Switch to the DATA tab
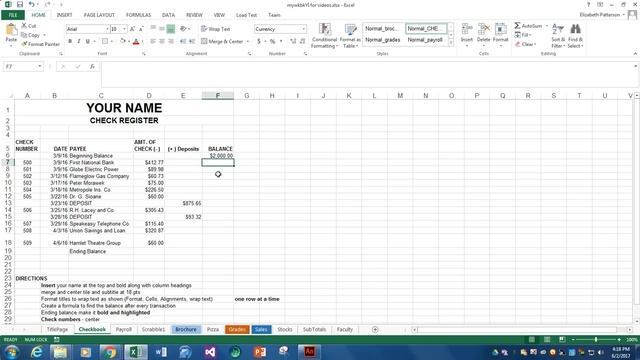Image resolution: width=640 pixels, height=360 pixels. (x=168, y=15)
